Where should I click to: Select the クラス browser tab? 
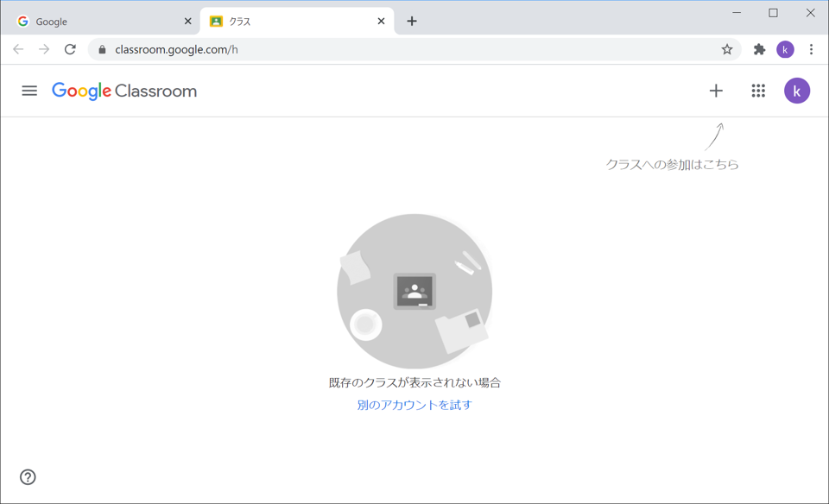[296, 21]
